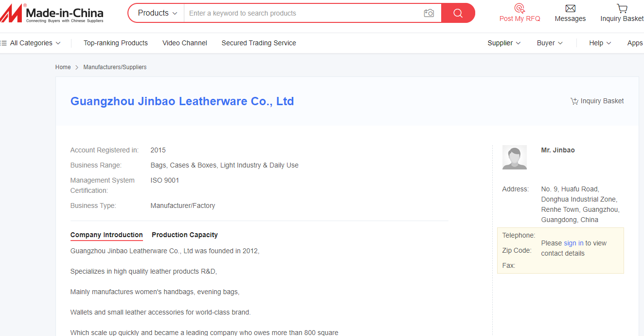Expand the All Categories menu
The height and width of the screenshot is (336, 644).
tap(31, 43)
